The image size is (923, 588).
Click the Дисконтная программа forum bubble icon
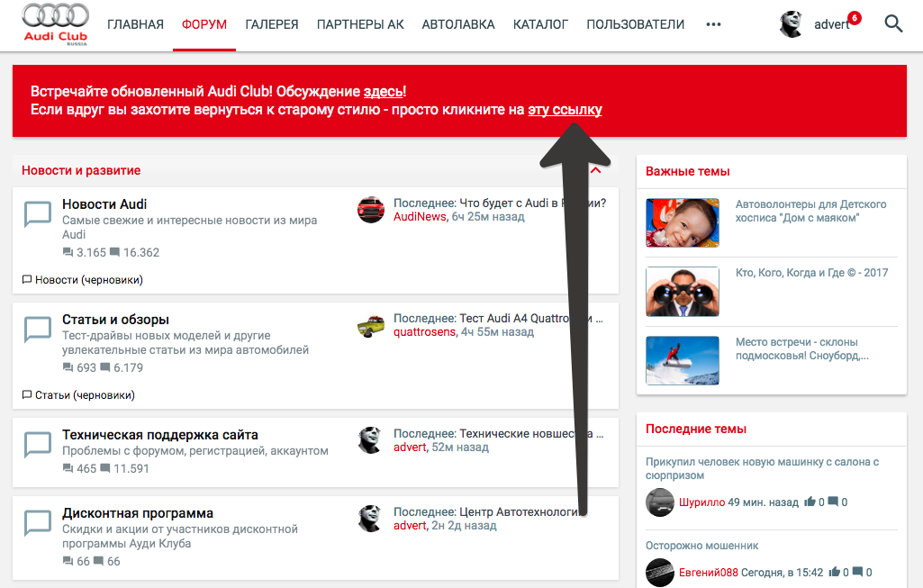pos(38,523)
